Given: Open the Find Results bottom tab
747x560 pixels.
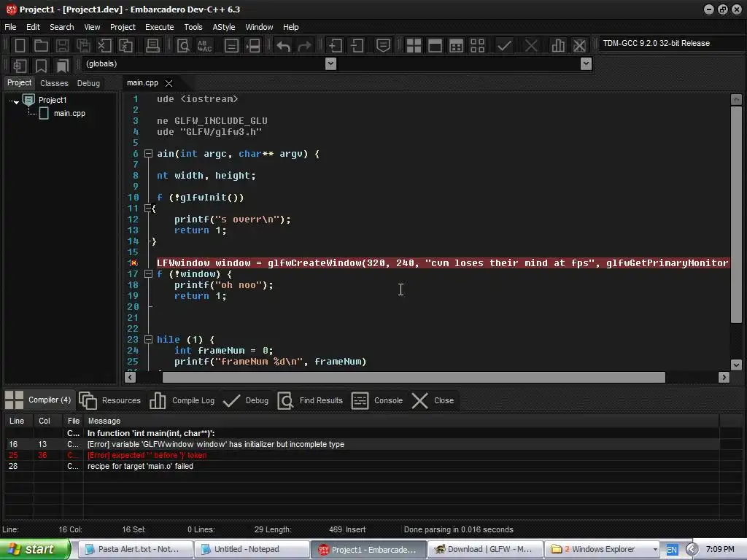Looking at the screenshot, I should point(310,400).
